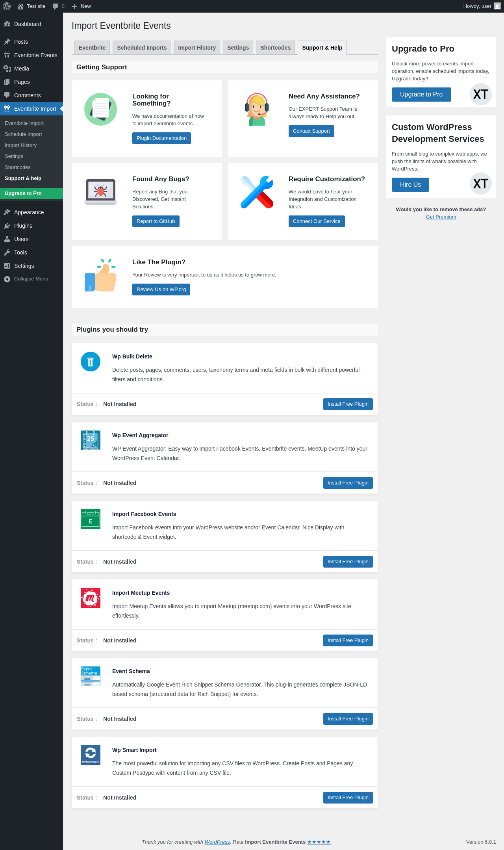Click Connect Our Service

tap(317, 221)
